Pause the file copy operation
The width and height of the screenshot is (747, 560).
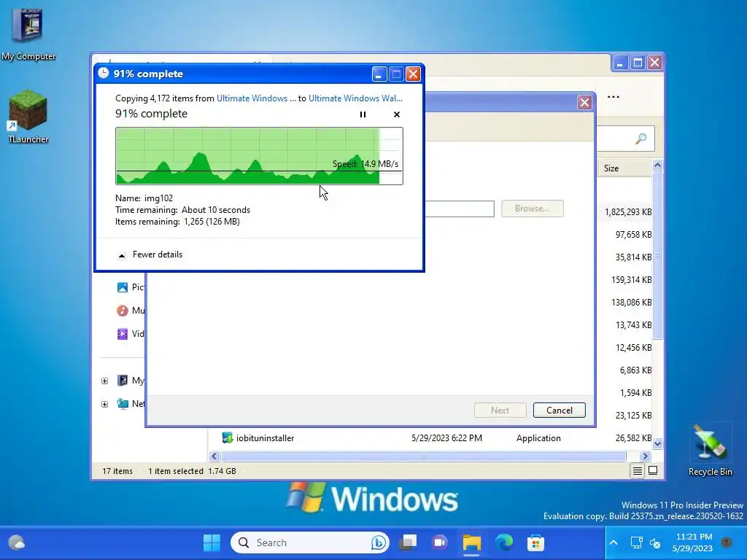click(x=363, y=114)
